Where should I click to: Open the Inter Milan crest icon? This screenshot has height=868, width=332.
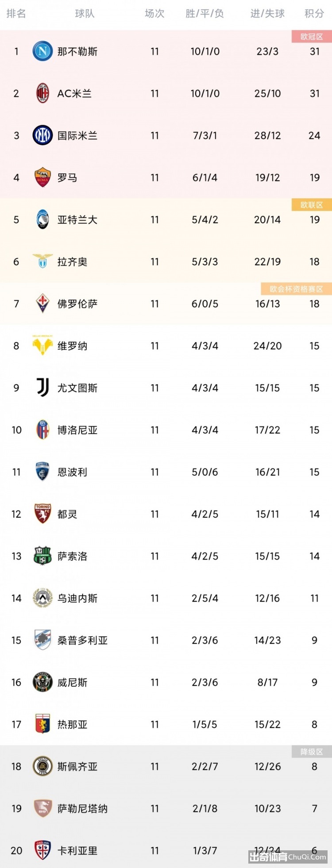(43, 135)
